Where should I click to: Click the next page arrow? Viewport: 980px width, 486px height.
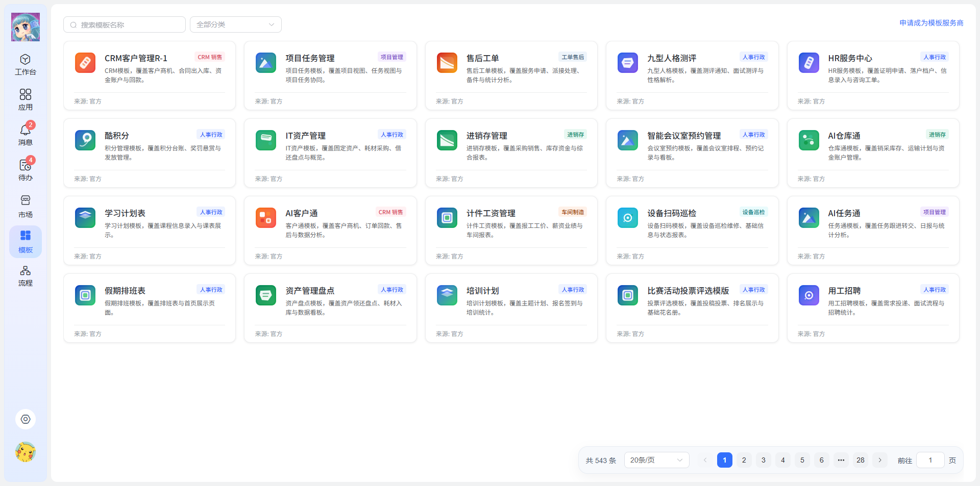[x=880, y=460]
